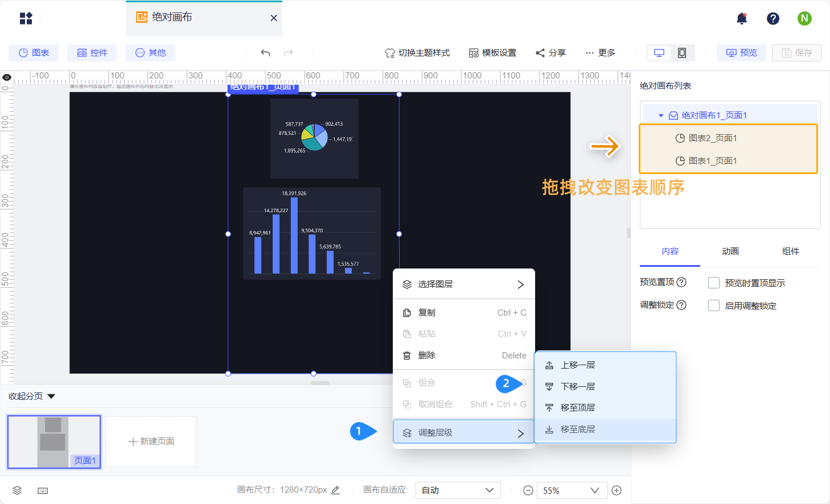Click 预览 preview button
This screenshot has width=830, height=504.
pos(741,53)
